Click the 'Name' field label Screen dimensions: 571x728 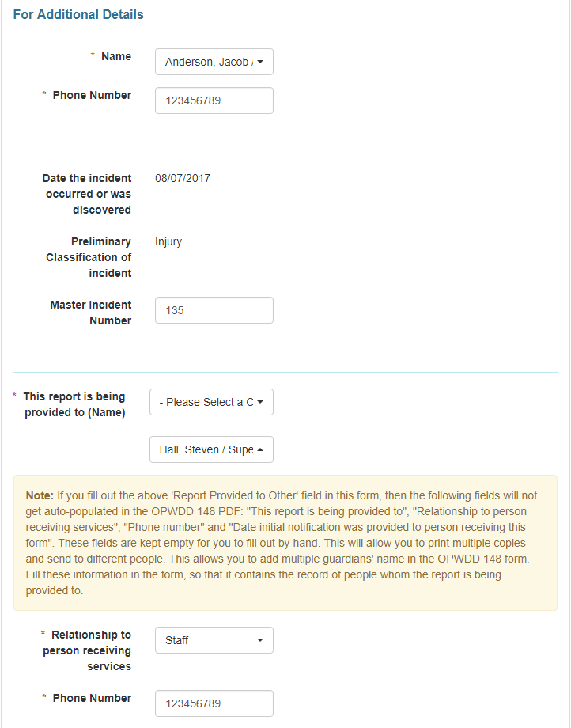(116, 56)
